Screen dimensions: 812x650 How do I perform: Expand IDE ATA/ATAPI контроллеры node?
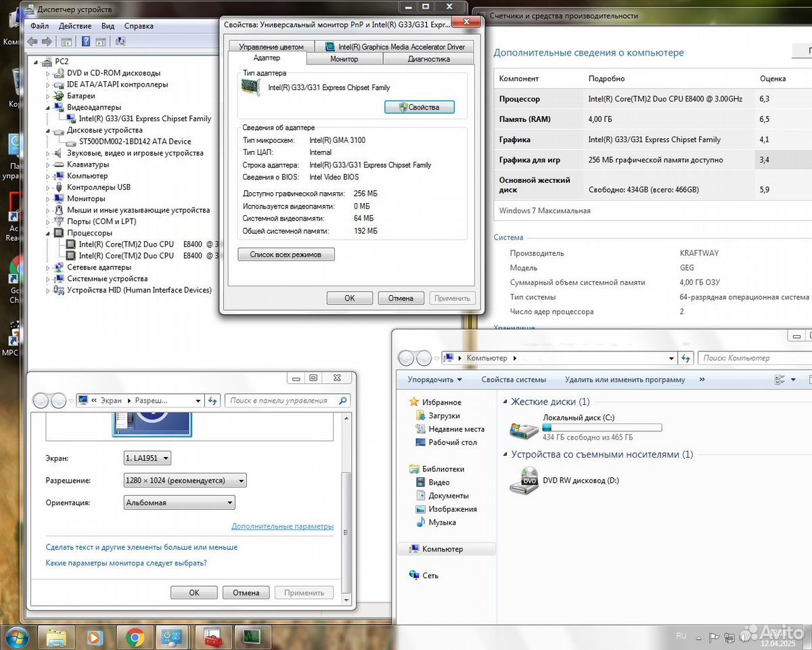[x=48, y=85]
